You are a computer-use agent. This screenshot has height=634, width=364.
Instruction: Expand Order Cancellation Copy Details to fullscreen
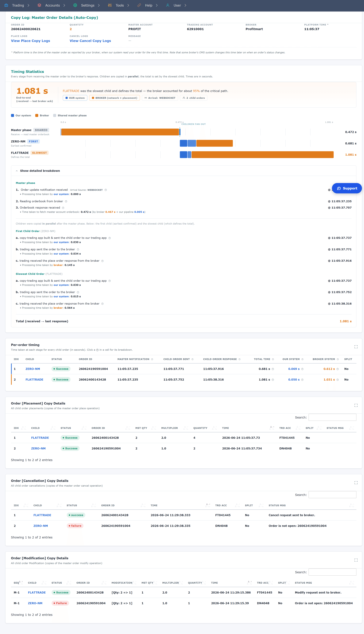(x=356, y=483)
